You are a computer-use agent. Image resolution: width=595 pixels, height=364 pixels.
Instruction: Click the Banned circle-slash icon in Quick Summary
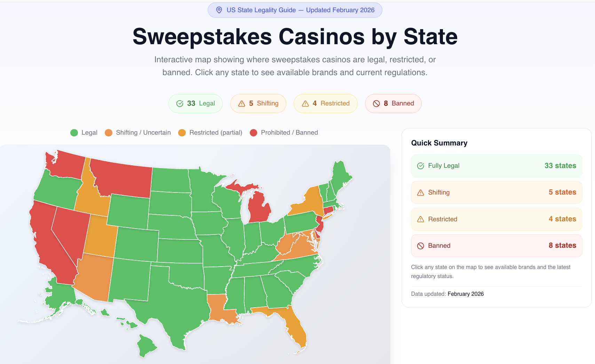[420, 246]
